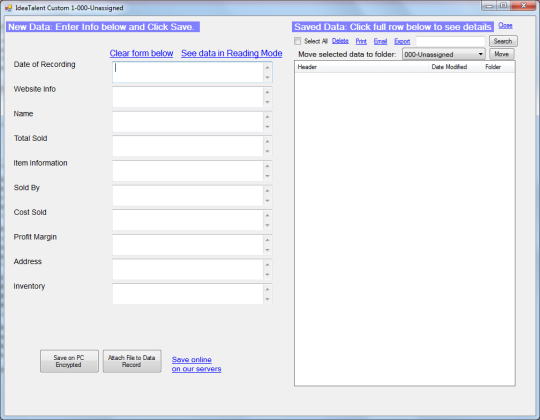Click Clear form below link
This screenshot has width=540, height=420.
141,53
